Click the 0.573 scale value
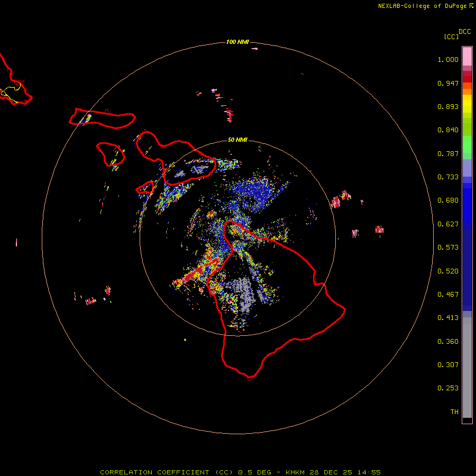476x476 pixels. click(x=448, y=248)
